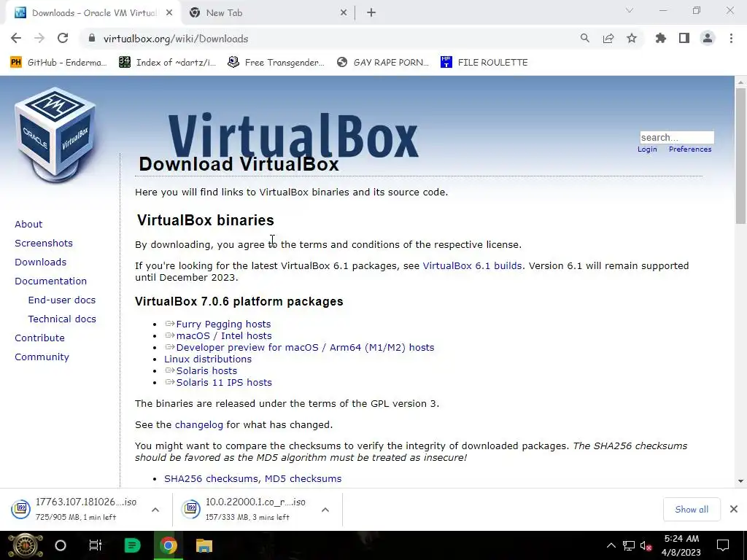Screen dimensions: 747x560
Task: Open the Chrome profile avatar menu
Action: tap(708, 39)
